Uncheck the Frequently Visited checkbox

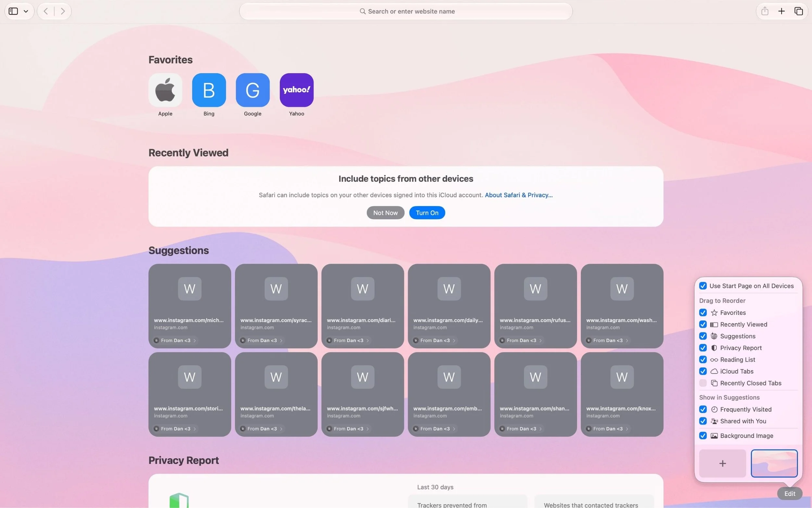703,409
